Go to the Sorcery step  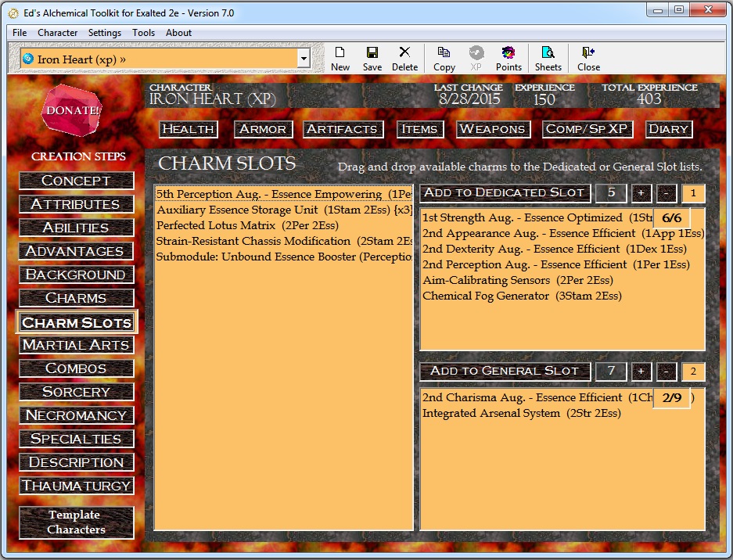point(76,392)
